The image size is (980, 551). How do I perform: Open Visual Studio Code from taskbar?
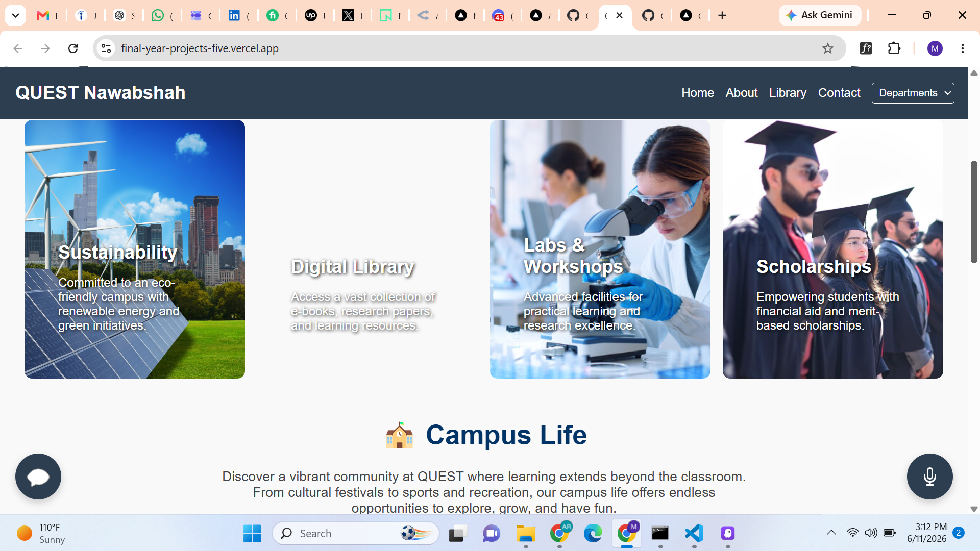694,533
